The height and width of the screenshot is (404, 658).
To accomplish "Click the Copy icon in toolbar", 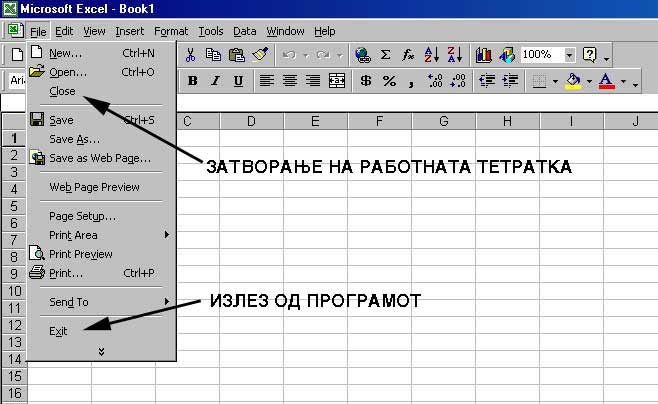I will pos(214,55).
